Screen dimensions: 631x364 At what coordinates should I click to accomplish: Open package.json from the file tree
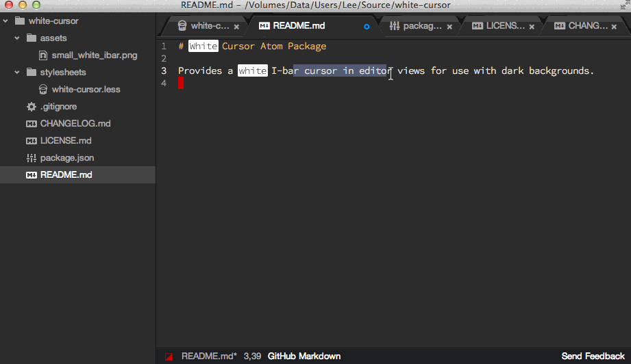pos(67,158)
